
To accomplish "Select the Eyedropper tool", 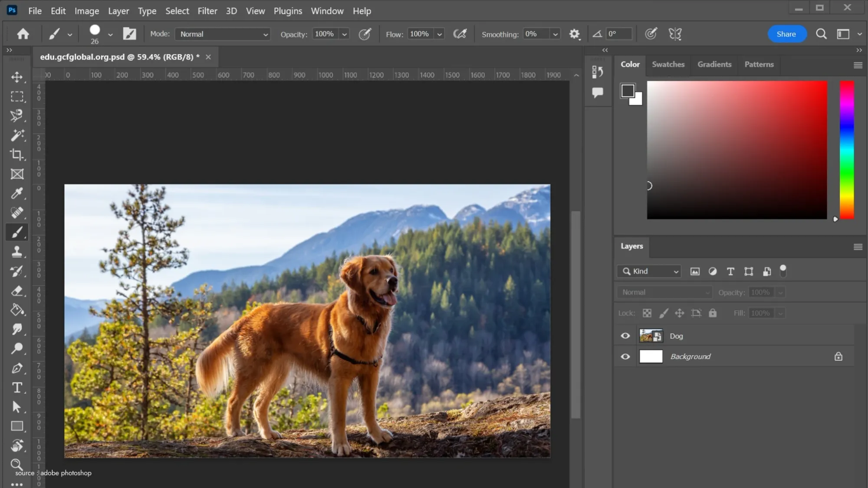I will (x=17, y=193).
